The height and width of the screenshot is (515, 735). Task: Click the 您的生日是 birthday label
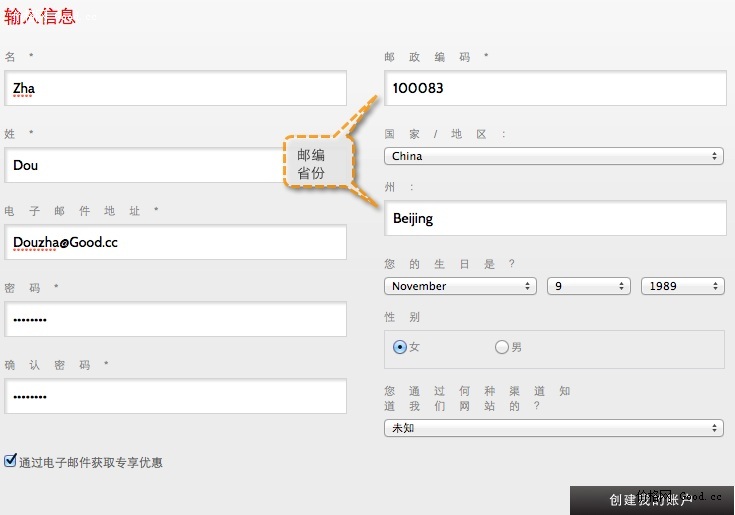click(449, 264)
